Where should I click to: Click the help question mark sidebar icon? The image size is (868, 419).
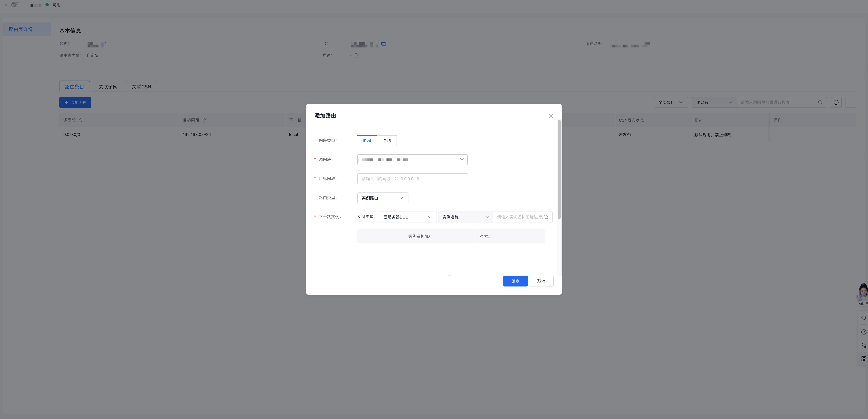click(864, 332)
